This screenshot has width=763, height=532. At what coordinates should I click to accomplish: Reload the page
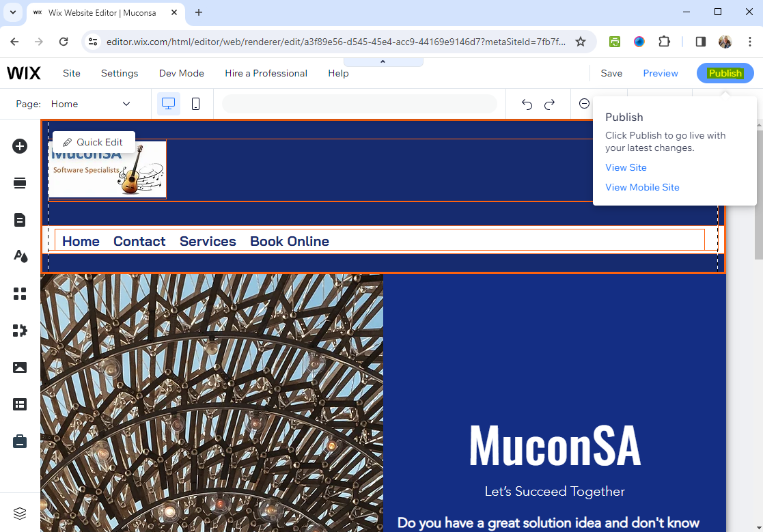click(x=64, y=42)
